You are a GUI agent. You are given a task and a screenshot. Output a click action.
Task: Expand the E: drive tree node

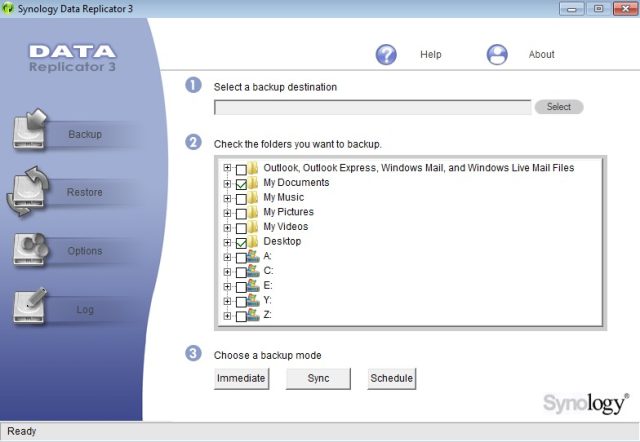(x=227, y=287)
